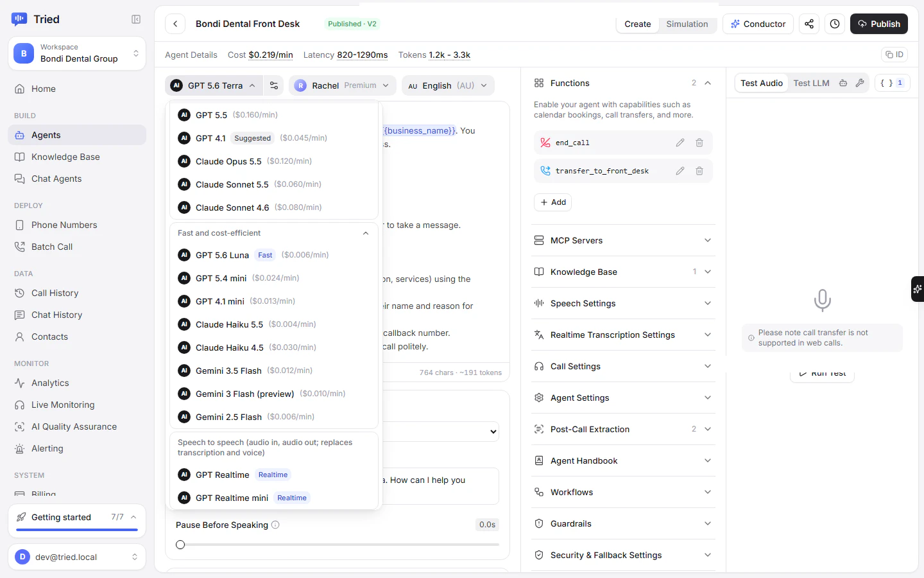
Task: Collapse the Fast and cost-efficient group
Action: coord(273,233)
